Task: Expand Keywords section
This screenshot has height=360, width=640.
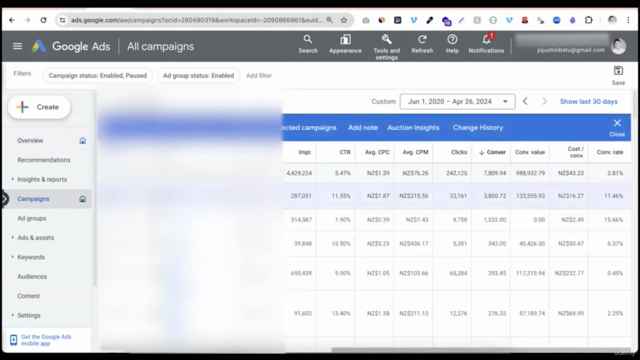Action: (x=12, y=257)
